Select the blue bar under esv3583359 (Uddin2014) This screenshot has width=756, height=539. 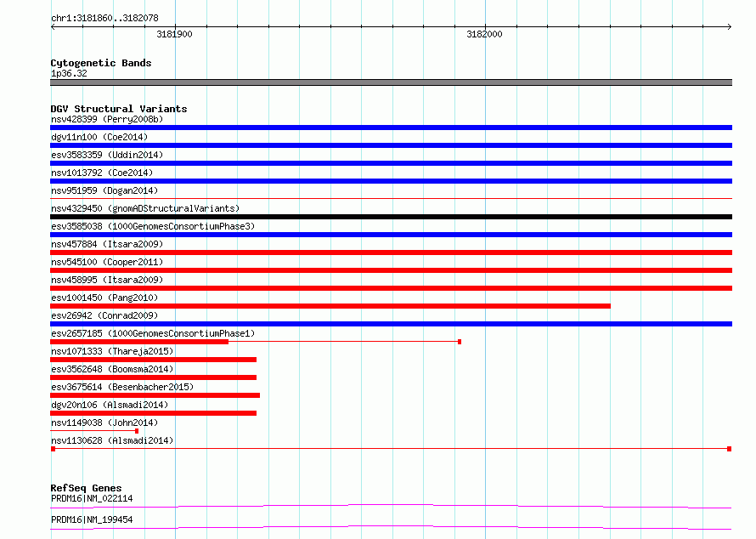coord(391,163)
